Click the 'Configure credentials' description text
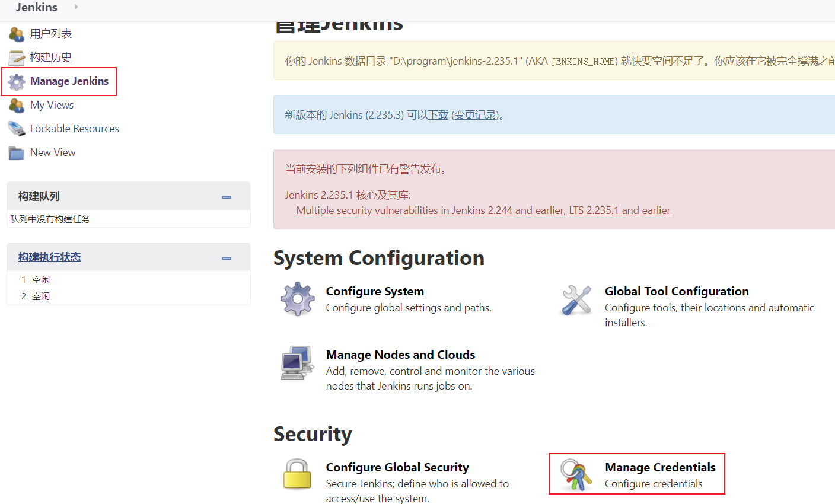 tap(654, 484)
